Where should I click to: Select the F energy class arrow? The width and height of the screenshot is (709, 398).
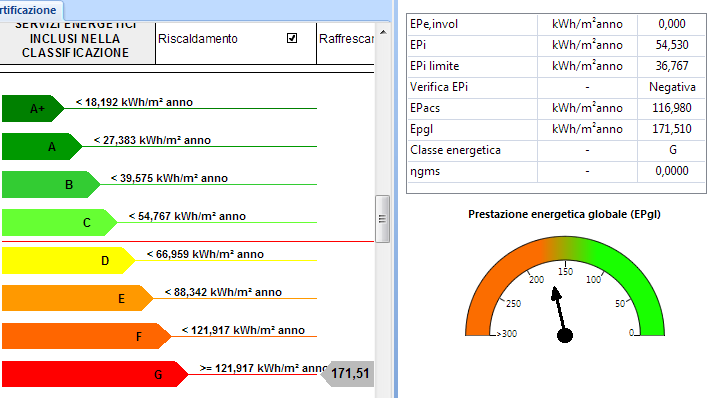[x=86, y=336]
